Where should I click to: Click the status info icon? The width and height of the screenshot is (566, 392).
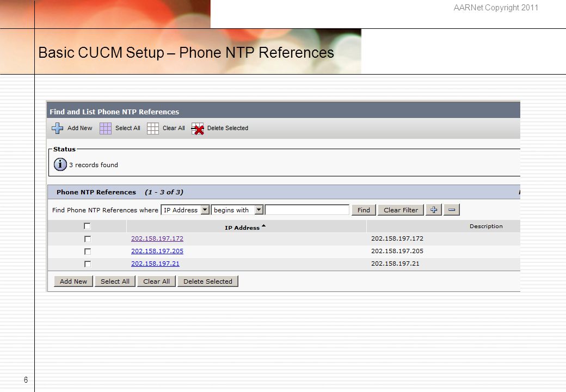60,164
